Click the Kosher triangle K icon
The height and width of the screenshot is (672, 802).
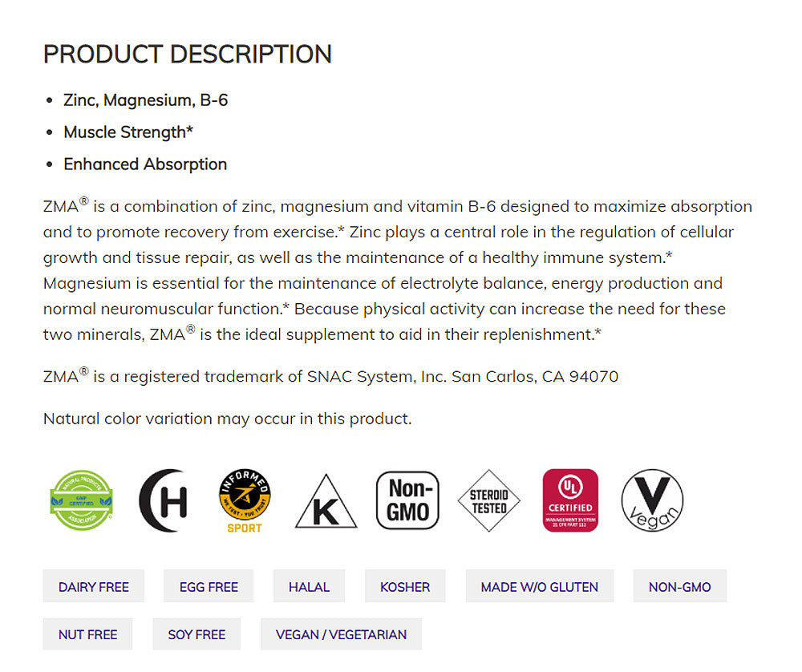pyautogui.click(x=326, y=502)
